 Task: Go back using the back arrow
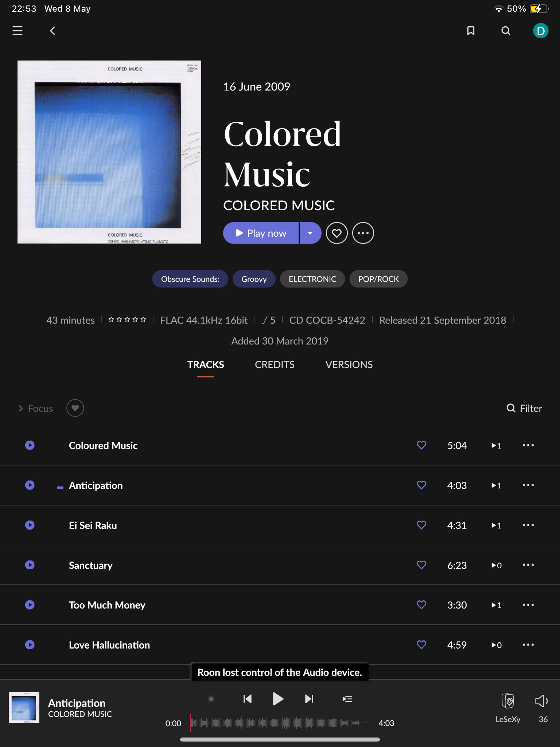[x=52, y=31]
